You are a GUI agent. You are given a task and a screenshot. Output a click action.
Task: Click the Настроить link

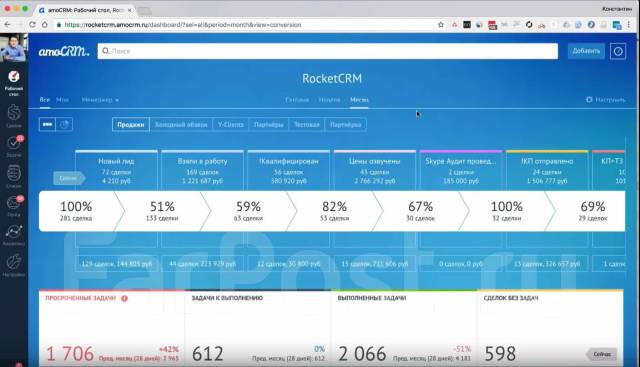pos(610,100)
